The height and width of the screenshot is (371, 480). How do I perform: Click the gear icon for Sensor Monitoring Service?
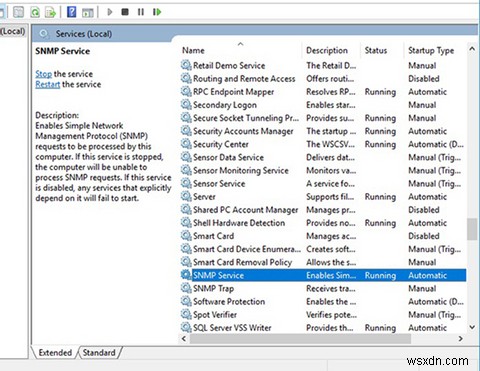click(186, 170)
